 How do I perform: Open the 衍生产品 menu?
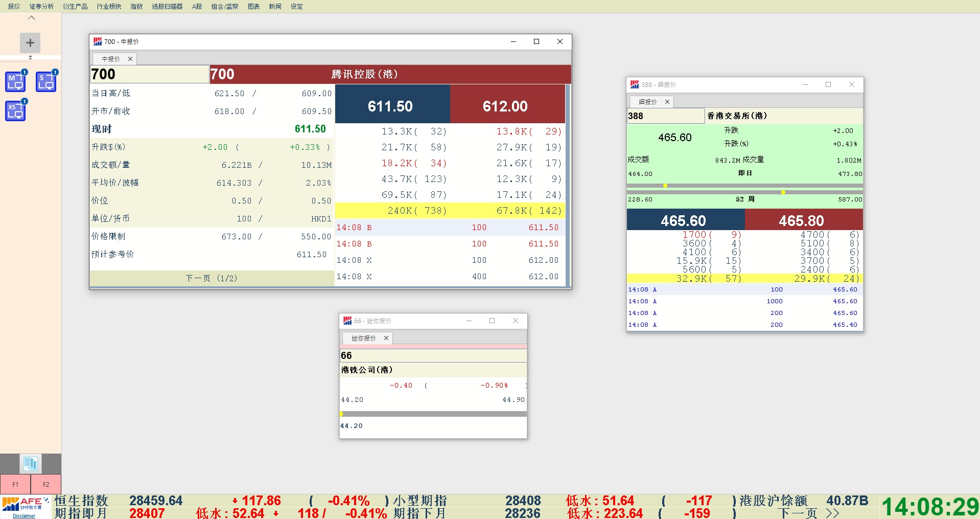coord(75,6)
